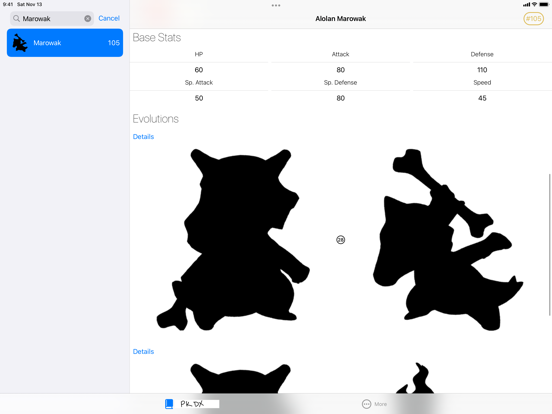Tap the #105 number badge

(x=533, y=19)
